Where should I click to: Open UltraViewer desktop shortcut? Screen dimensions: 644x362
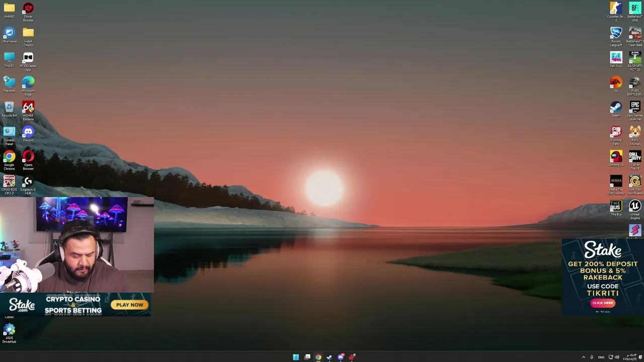(9, 35)
